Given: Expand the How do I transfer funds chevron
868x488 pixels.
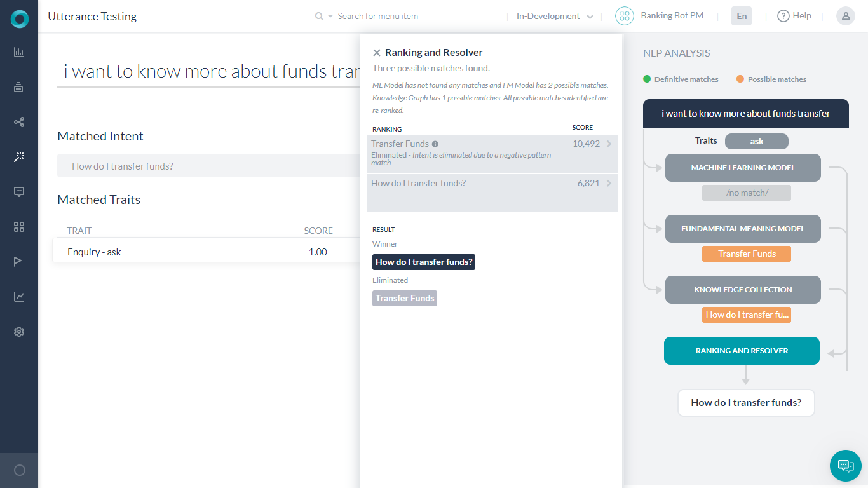Looking at the screenshot, I should [609, 184].
